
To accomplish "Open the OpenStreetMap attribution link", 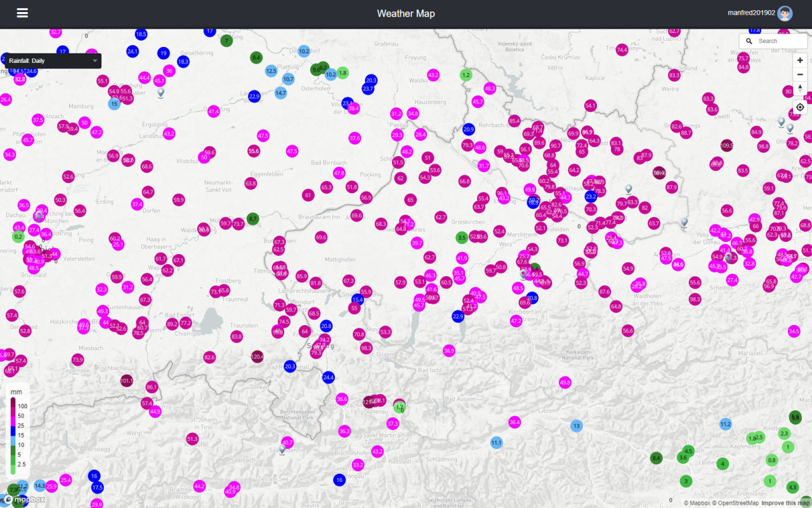I will click(736, 503).
